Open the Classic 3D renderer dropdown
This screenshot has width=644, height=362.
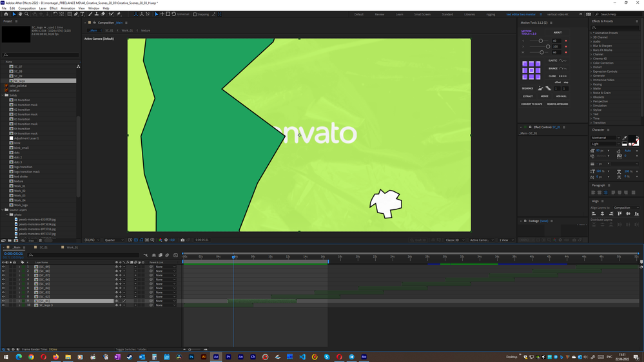(454, 240)
